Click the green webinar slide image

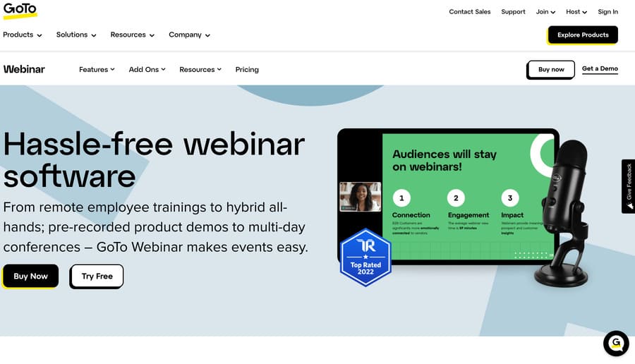[x=468, y=197]
